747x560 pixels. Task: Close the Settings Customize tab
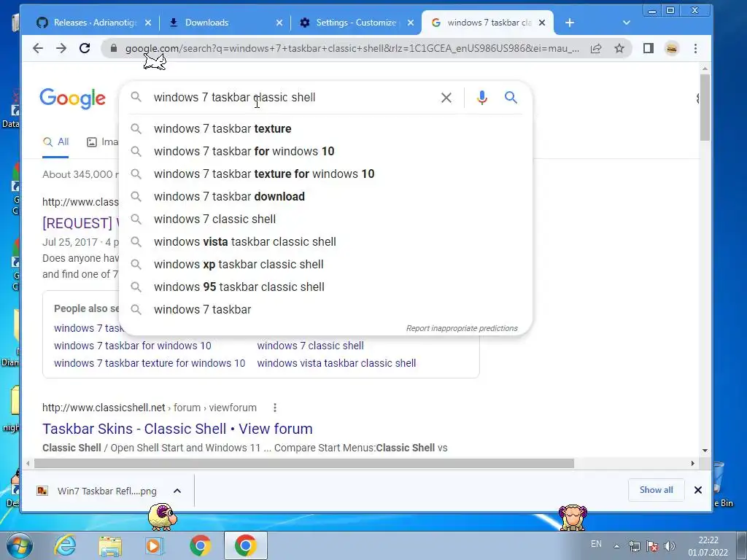[411, 23]
